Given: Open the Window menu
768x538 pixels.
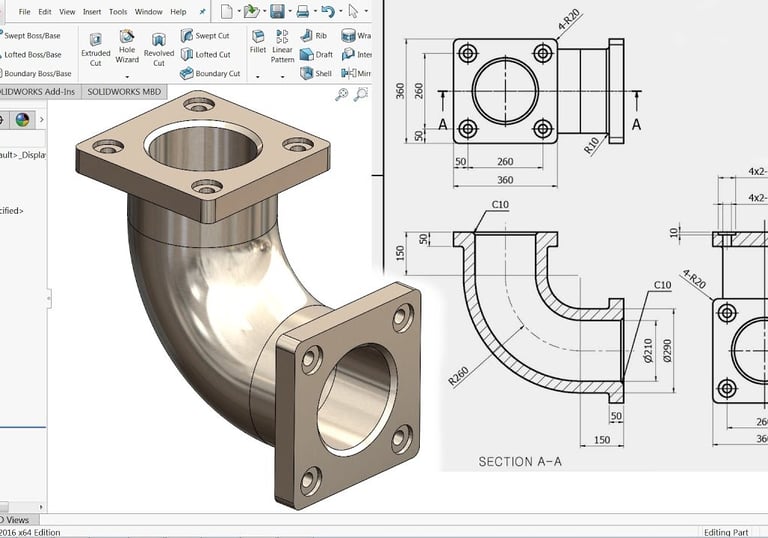Looking at the screenshot, I should click(148, 12).
